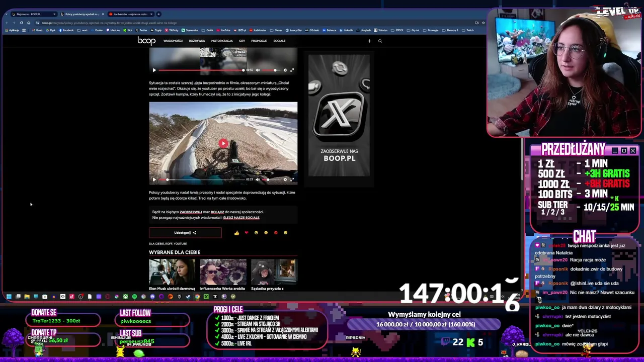Viewport: 644px width, 362px height.
Task: Adjust the lower video progress bar
Action: pyautogui.click(x=201, y=179)
